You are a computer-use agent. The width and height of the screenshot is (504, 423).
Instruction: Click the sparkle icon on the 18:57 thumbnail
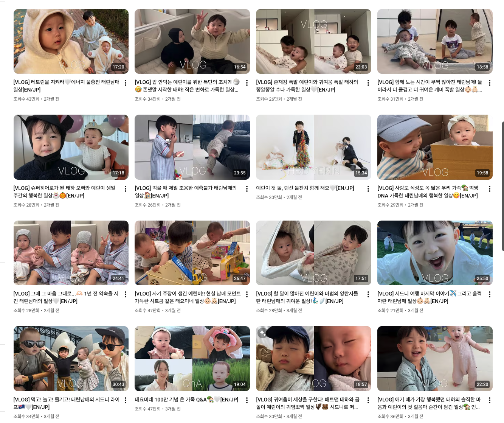262,333
